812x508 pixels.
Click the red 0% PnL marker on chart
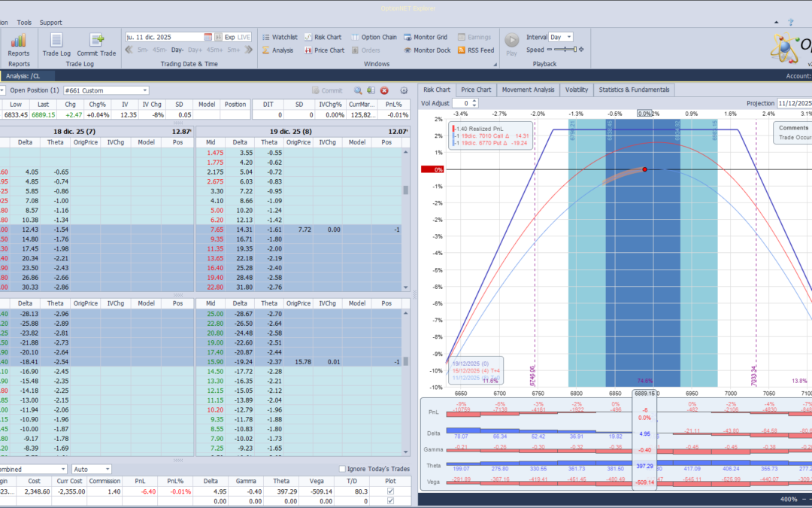point(432,169)
